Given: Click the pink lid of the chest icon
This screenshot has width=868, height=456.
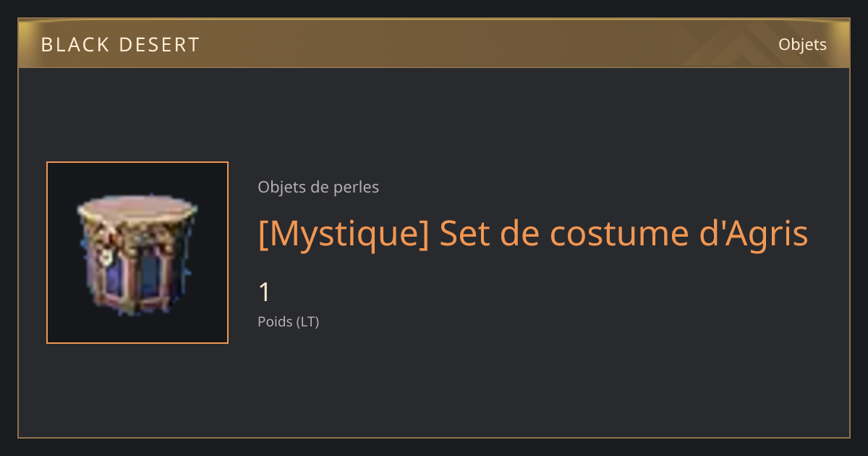Looking at the screenshot, I should [137, 208].
